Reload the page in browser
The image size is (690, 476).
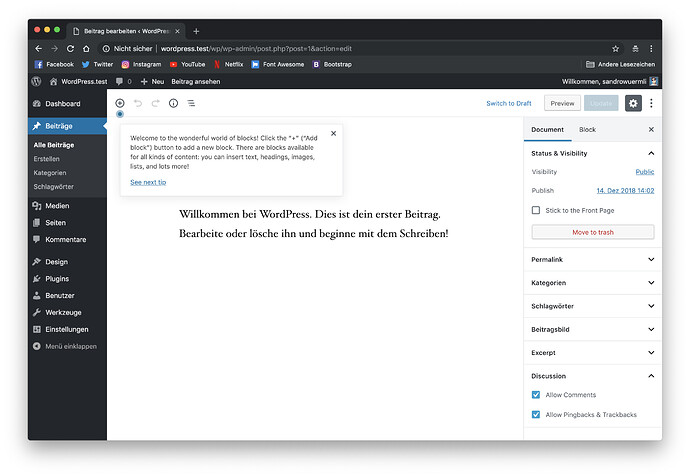(x=70, y=48)
